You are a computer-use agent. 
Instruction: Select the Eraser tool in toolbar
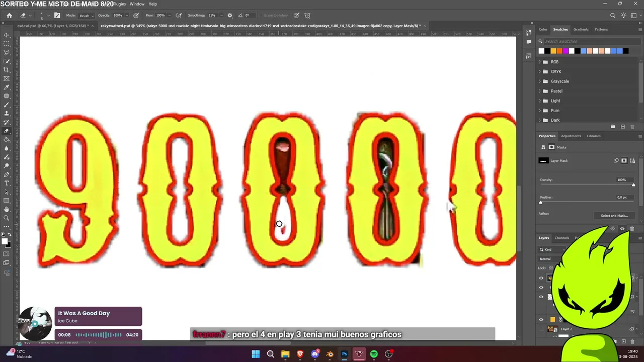tap(7, 131)
